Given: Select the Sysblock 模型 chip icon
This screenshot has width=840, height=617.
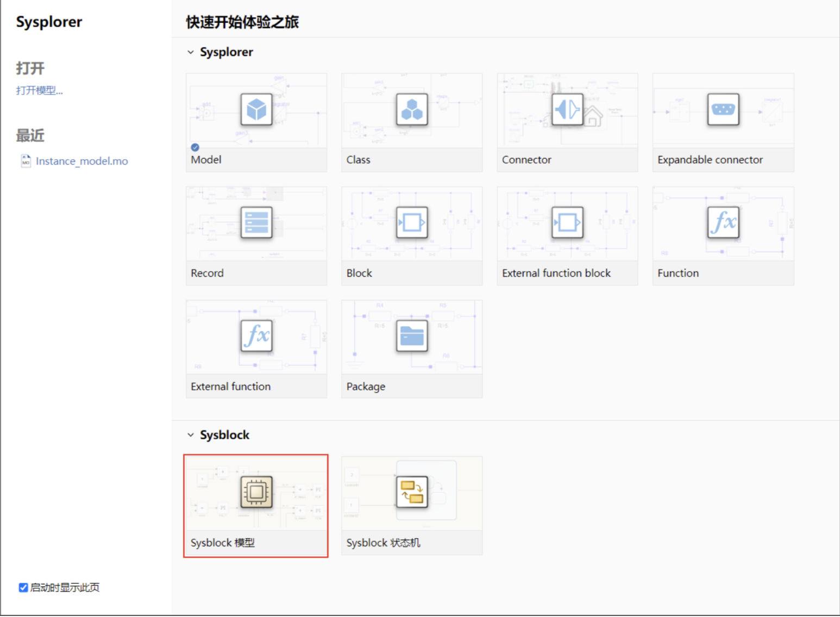Looking at the screenshot, I should 256,492.
